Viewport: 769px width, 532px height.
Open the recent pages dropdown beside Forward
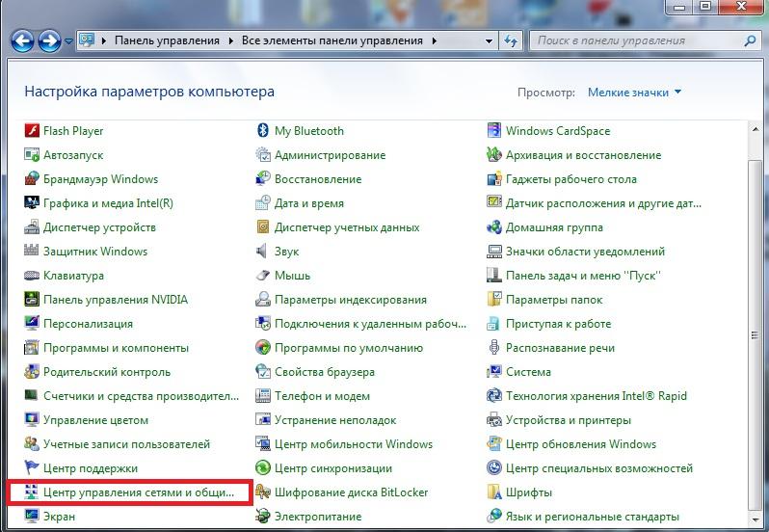69,41
